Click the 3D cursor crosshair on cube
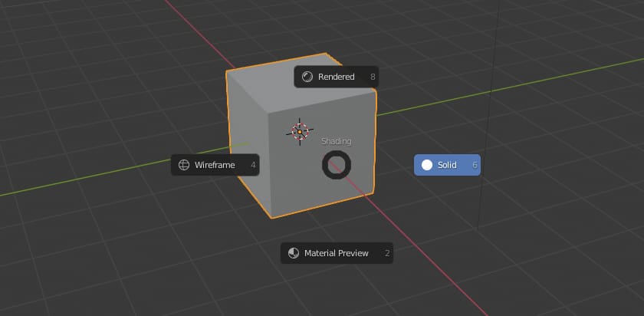 pyautogui.click(x=300, y=131)
